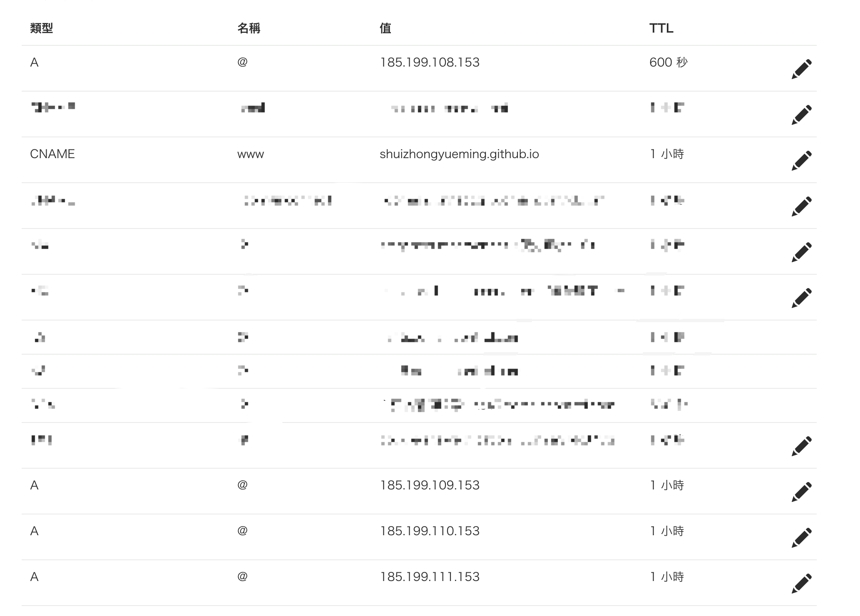Open editor for the 185.199.110.153 record
The image size is (860, 616).
[801, 538]
